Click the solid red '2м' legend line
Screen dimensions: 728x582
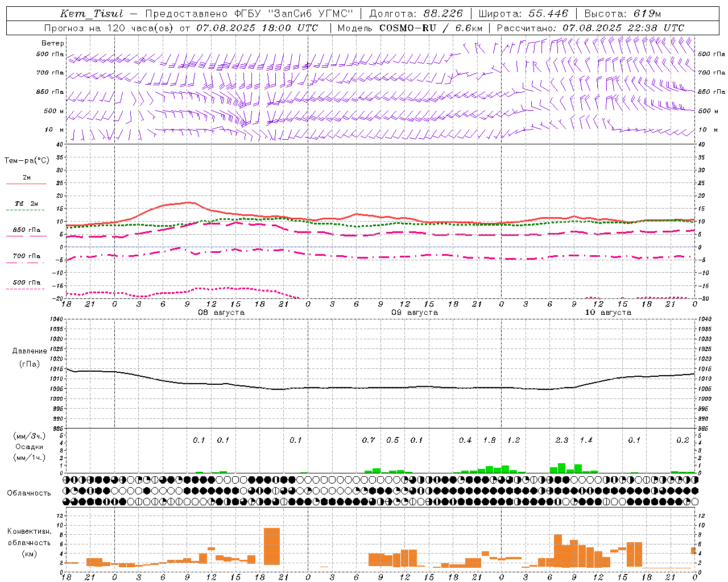(26, 184)
